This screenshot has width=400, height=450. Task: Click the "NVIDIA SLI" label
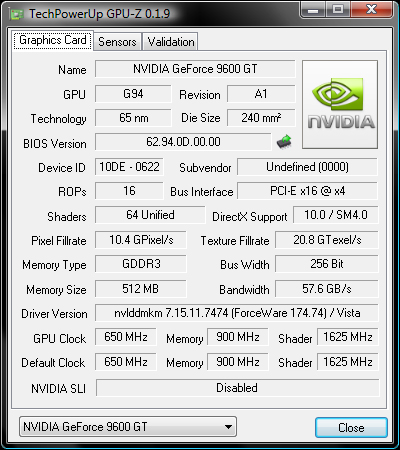[x=58, y=389]
